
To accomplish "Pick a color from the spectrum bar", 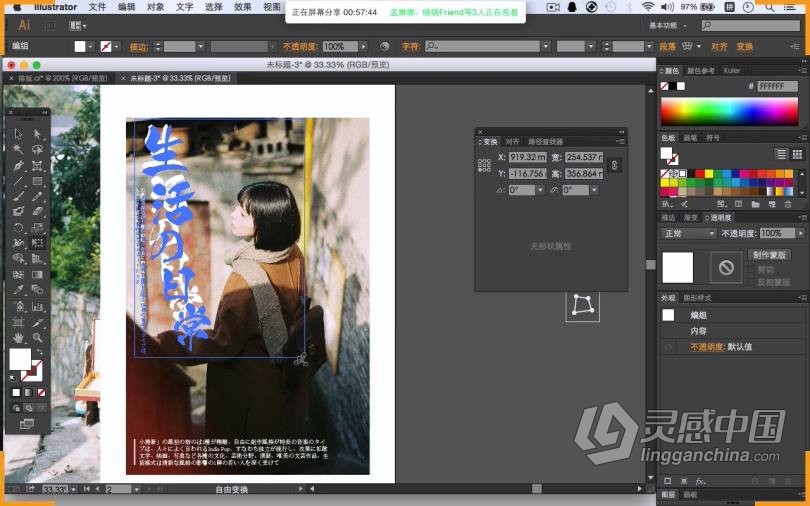I will pos(729,111).
